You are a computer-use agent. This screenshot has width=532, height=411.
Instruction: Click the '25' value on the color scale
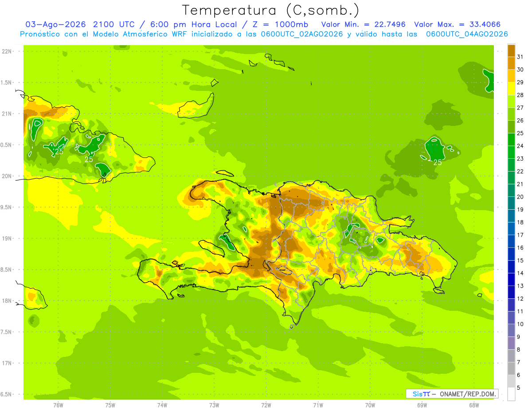coord(520,133)
